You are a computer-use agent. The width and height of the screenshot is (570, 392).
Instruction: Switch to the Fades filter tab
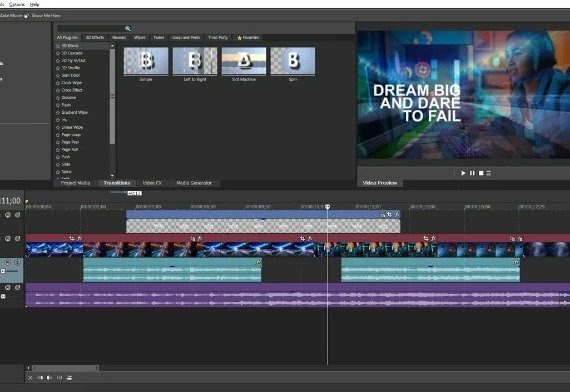tap(159, 38)
